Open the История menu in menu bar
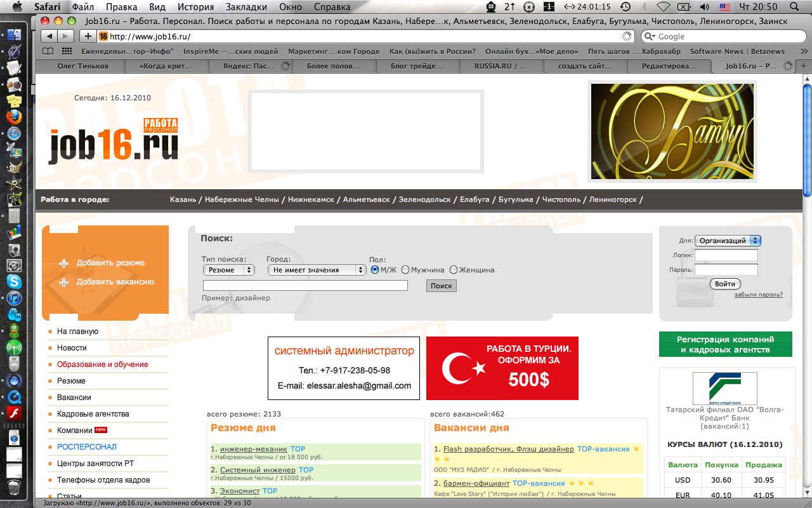The height and width of the screenshot is (508, 812). pos(195,7)
